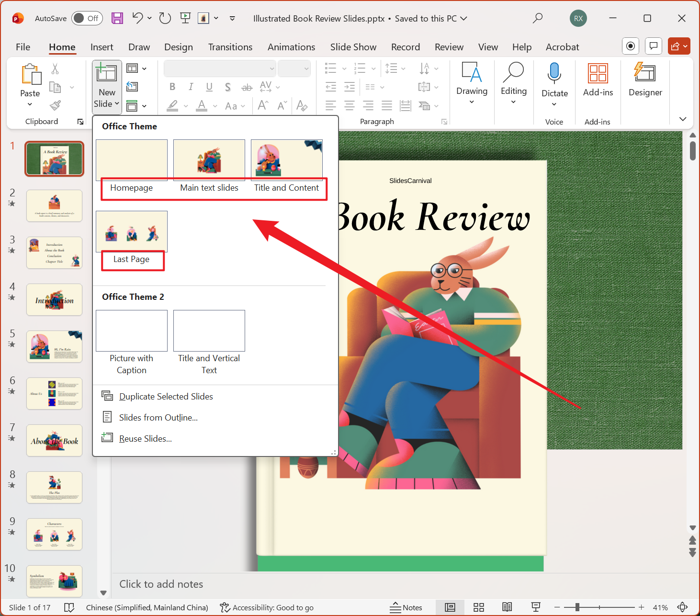700x616 pixels.
Task: Click the Comments speech bubble icon
Action: click(653, 46)
